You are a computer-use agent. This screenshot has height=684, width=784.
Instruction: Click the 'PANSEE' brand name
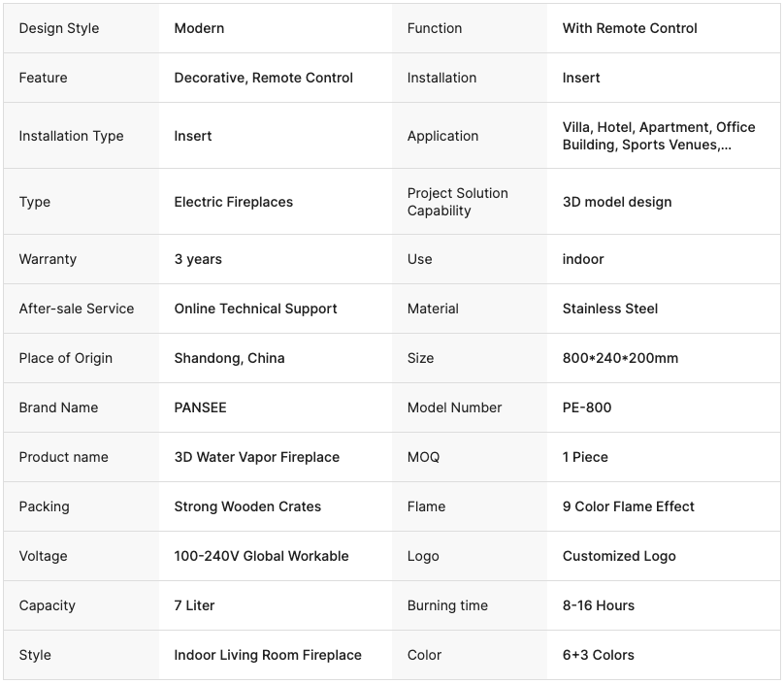(200, 407)
